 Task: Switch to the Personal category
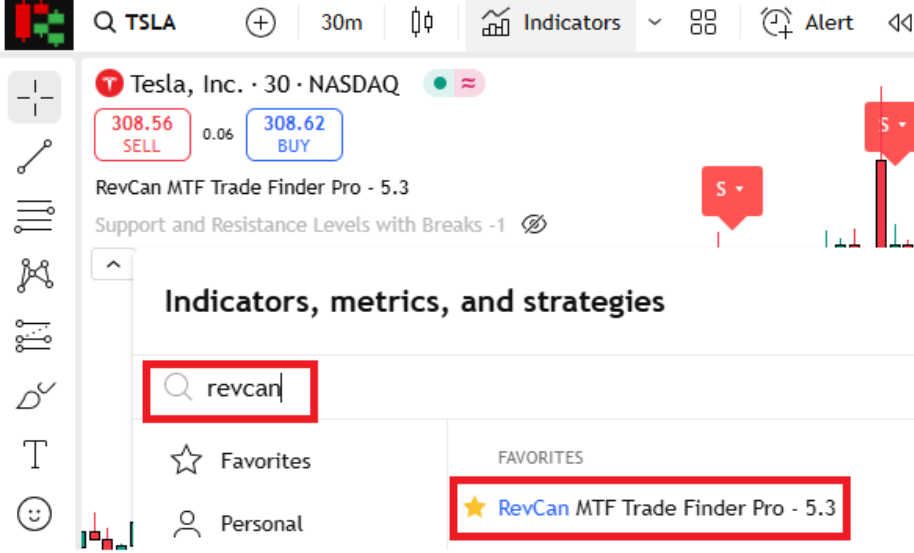(261, 523)
